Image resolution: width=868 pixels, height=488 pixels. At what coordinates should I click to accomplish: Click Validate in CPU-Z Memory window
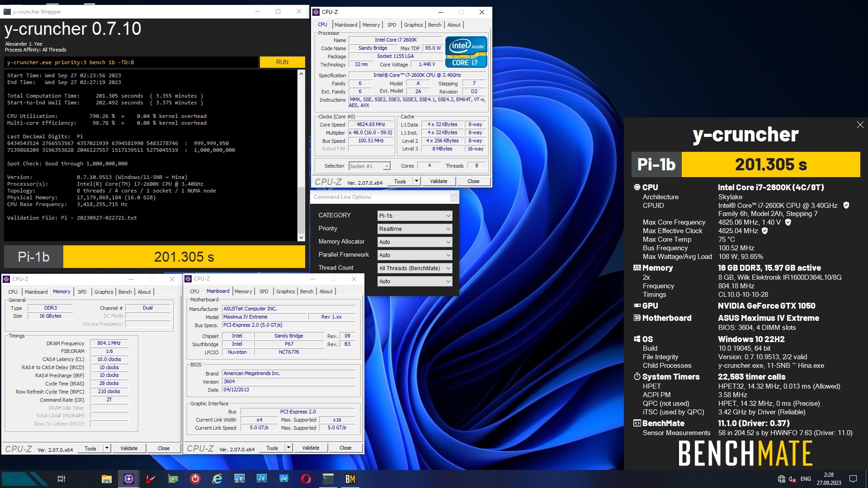(129, 448)
